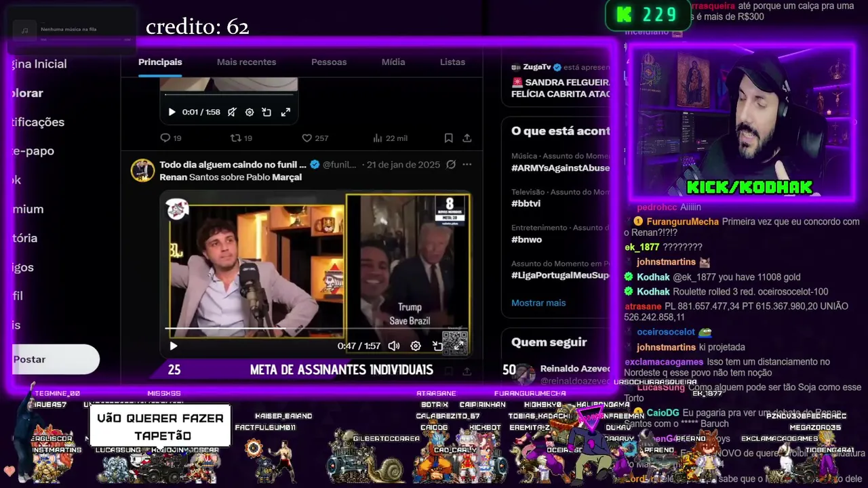Screen dimensions: 868x488
Task: Mute the volume of the 0:47 / 1:57 video
Action: 394,346
